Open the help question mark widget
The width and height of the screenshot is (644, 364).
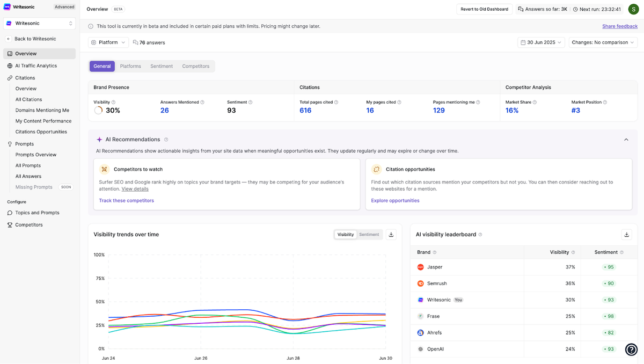(632, 350)
